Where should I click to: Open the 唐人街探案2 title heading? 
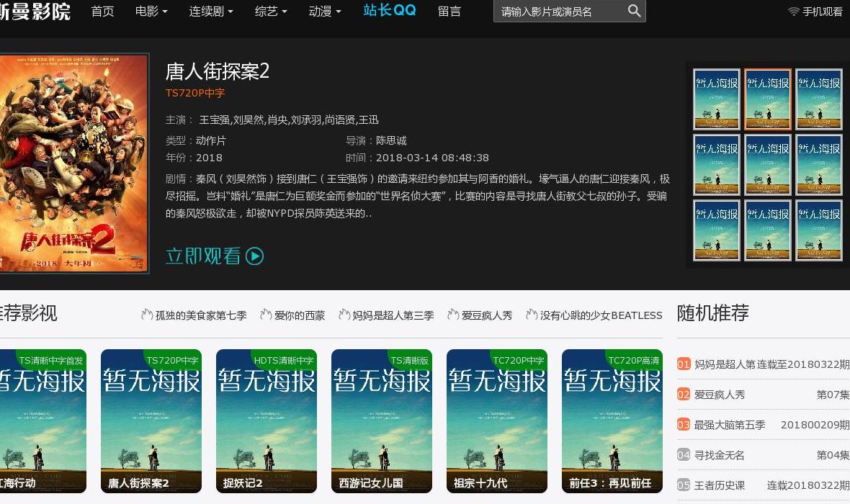(x=218, y=71)
